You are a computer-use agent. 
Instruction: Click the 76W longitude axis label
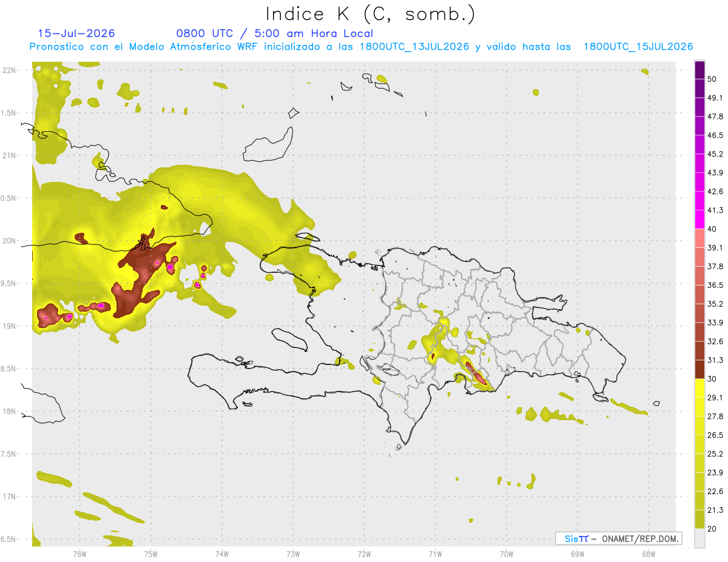pos(79,554)
